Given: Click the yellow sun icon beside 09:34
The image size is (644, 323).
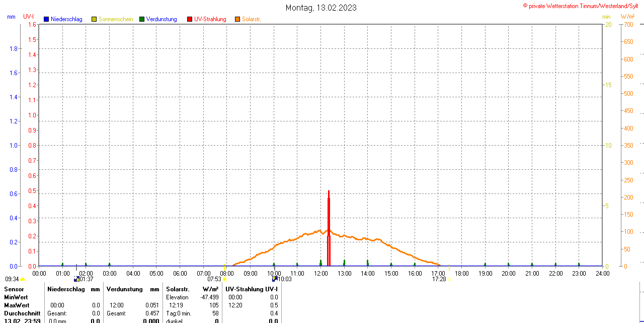Looking at the screenshot, I should click(x=23, y=279).
